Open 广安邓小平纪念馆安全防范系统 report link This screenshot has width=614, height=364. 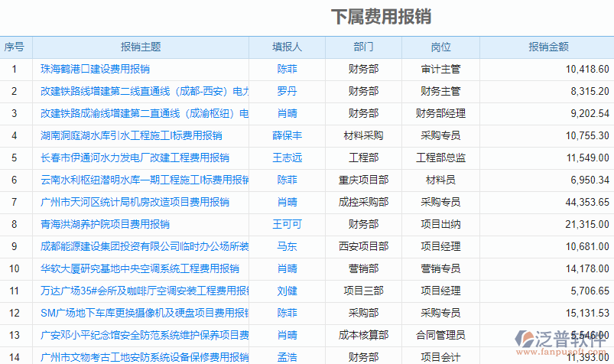pos(145,336)
